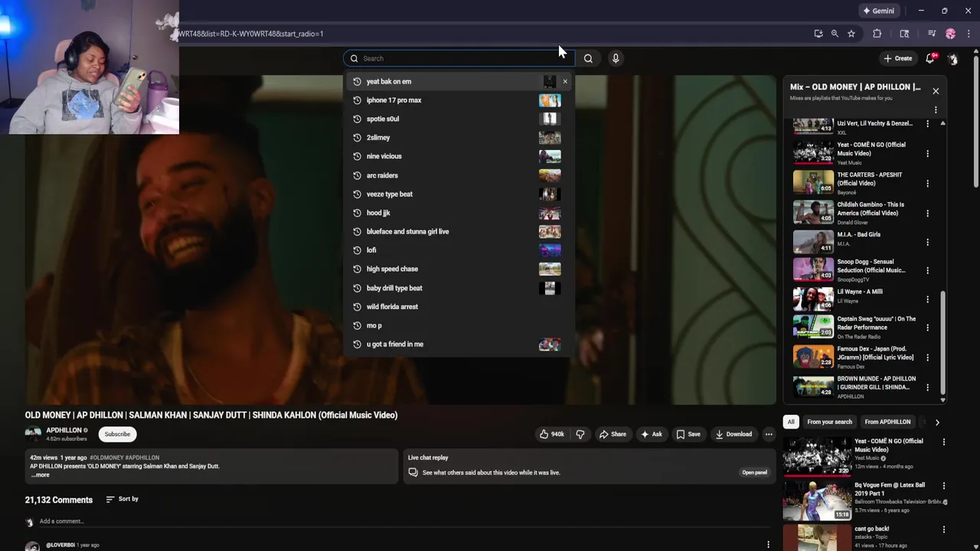Screen dimensions: 980x551
Task: Choose 'lofi' search suggestion
Action: pyautogui.click(x=459, y=250)
